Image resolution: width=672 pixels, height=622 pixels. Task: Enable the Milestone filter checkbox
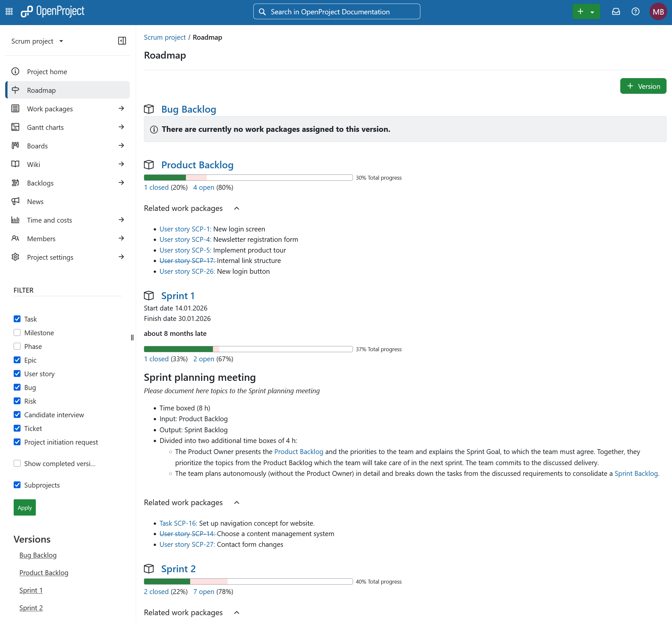coord(17,333)
